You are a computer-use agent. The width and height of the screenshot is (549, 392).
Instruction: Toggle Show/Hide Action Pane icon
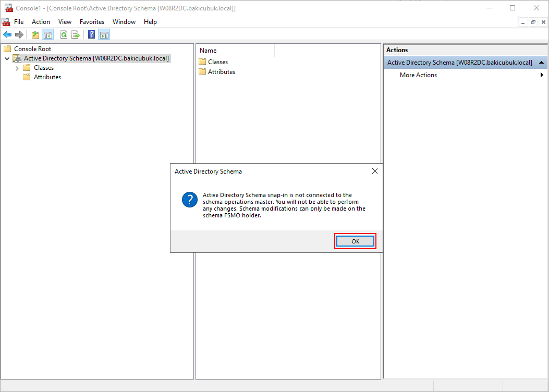tap(104, 34)
